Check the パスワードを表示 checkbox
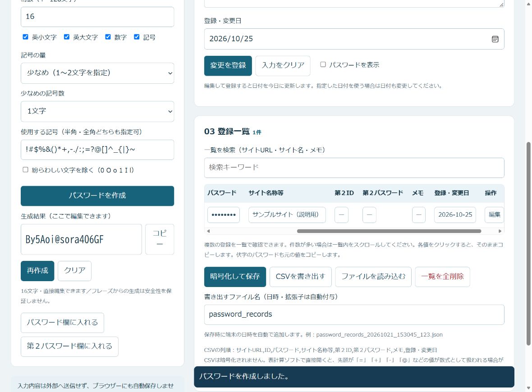The height and width of the screenshot is (392, 532). [323, 64]
